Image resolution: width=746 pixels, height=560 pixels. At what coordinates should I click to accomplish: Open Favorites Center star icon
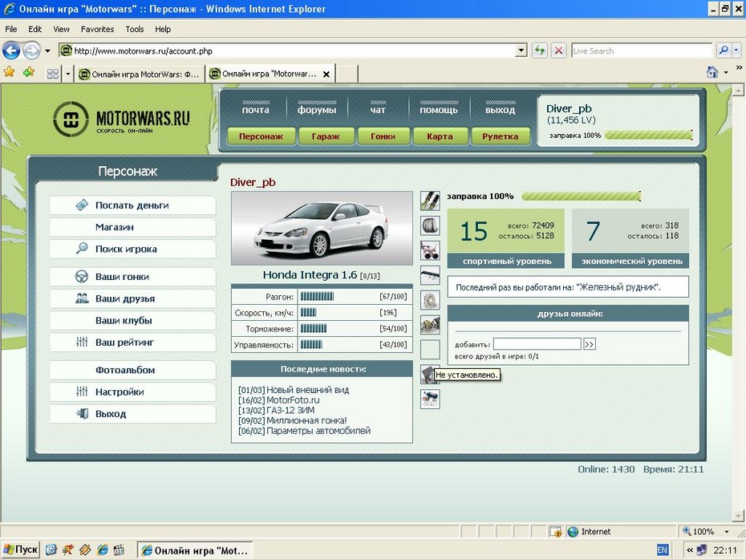[x=9, y=72]
